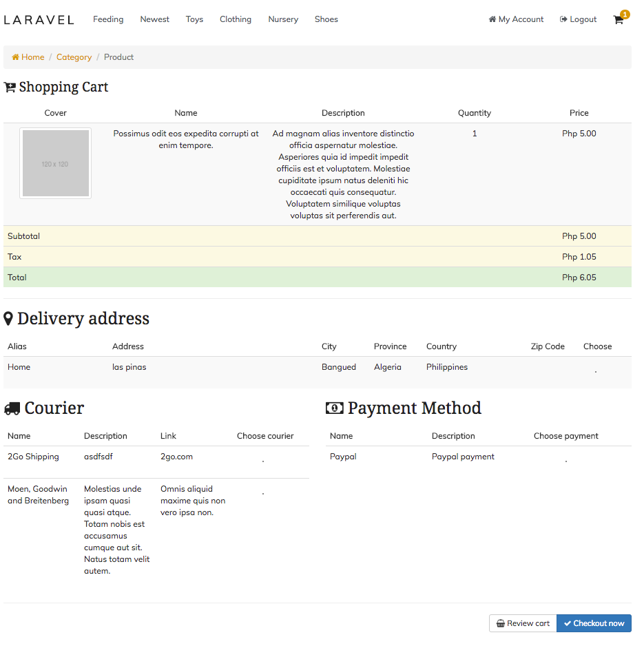Viewport: 644px width, 646px height.
Task: Click the "asdfsdf" courier description
Action: click(x=98, y=457)
